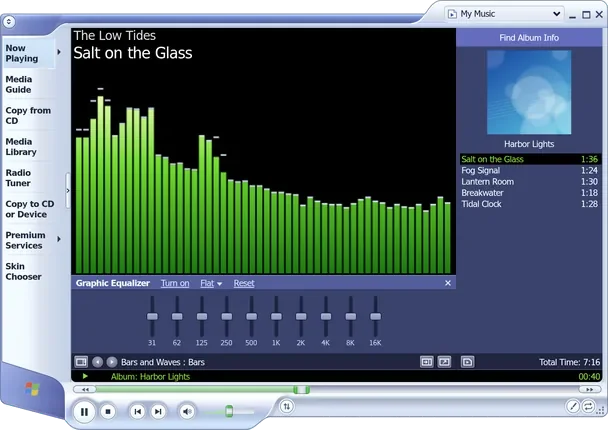Switch to skin mode icon
The width and height of the screenshot is (608, 430).
pyautogui.click(x=573, y=406)
